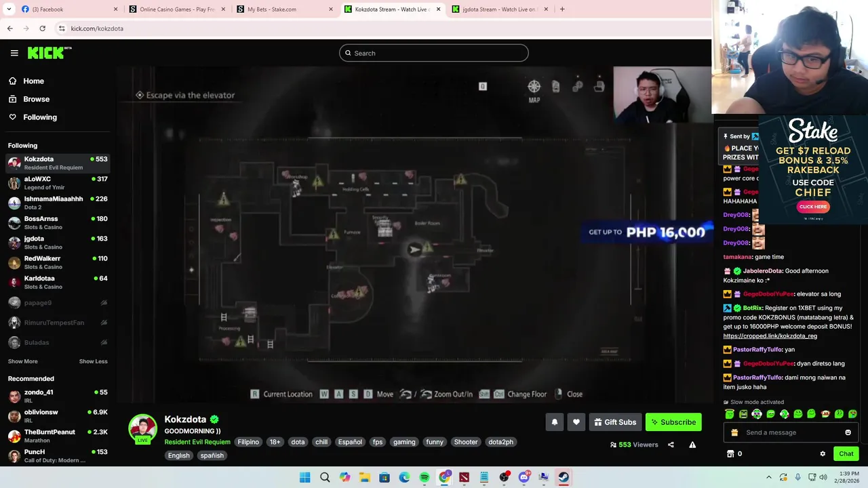Switch to Online Casino Games tab
868x488 pixels.
[x=176, y=9]
